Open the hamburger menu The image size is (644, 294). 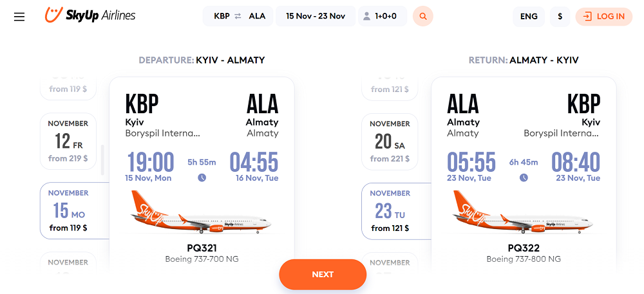[x=19, y=17]
